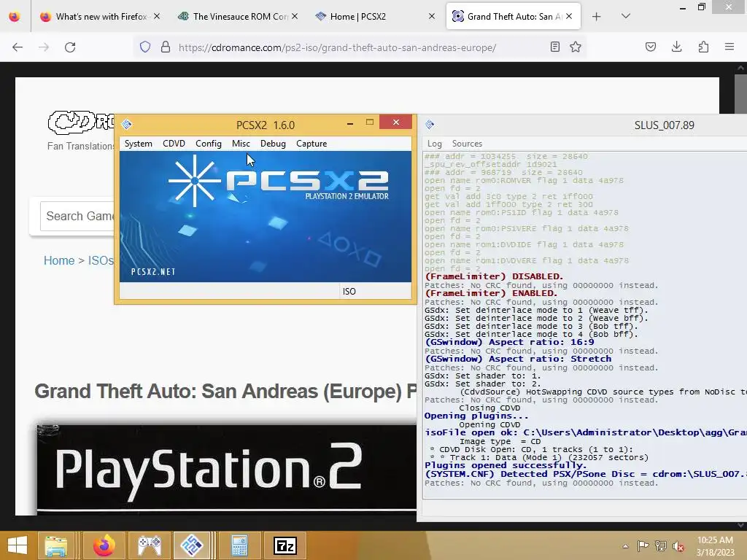Click the CDRomance site logo
The width and height of the screenshot is (747, 560).
(x=80, y=122)
